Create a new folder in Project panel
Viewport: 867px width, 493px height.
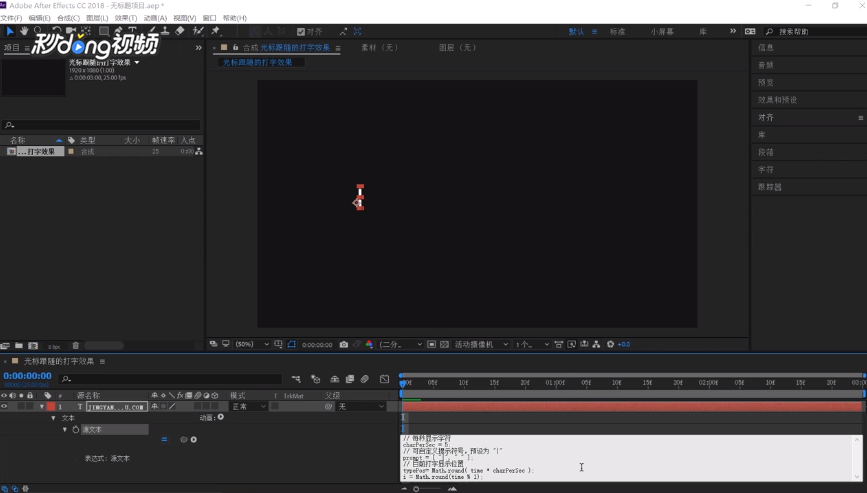point(19,346)
